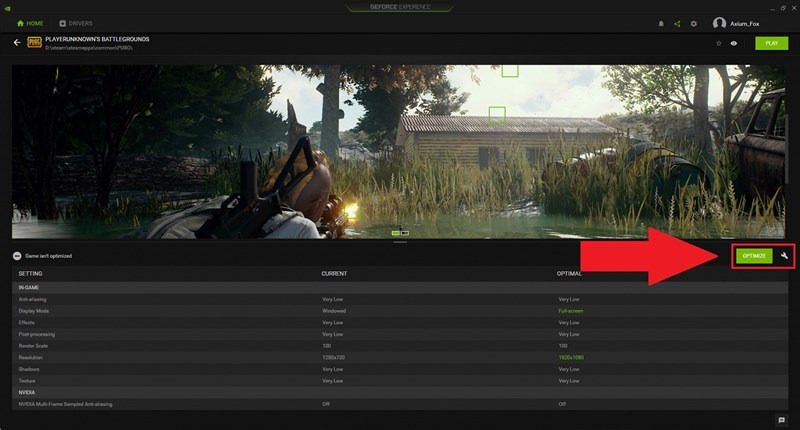Screen dimensions: 800x430
Task: Click the Texture setting label
Action: (27, 381)
